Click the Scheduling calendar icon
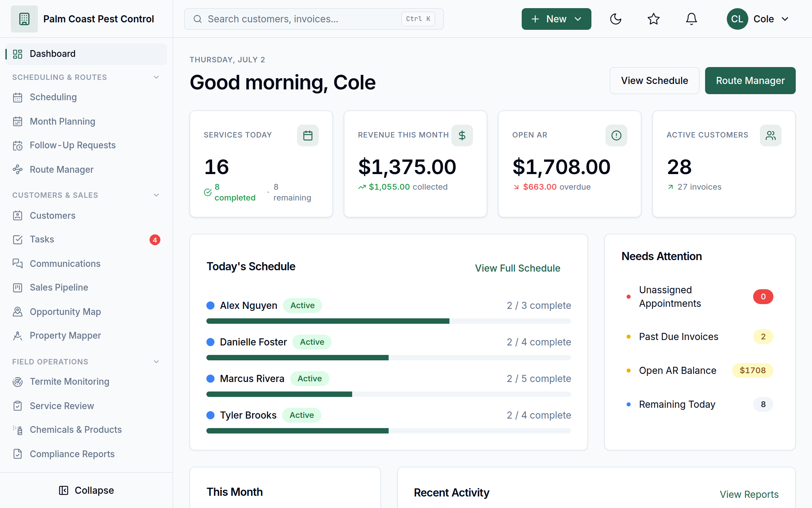 pos(18,98)
